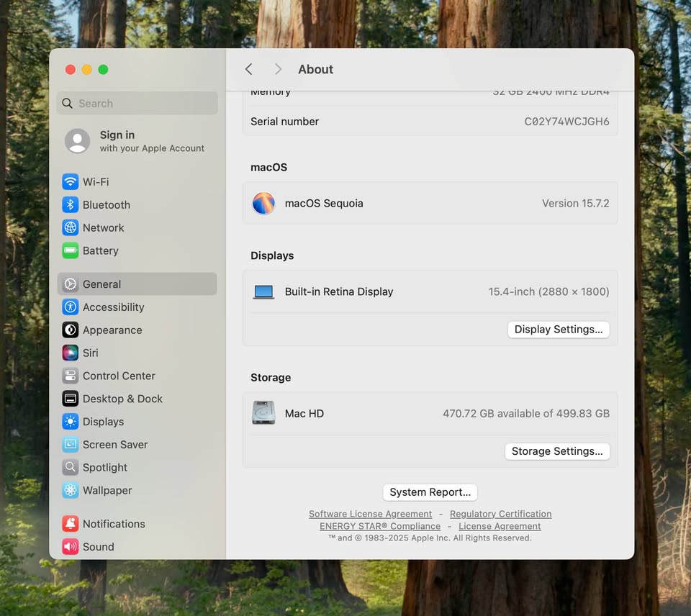
Task: Open the Regulatory Certification link
Action: 500,514
